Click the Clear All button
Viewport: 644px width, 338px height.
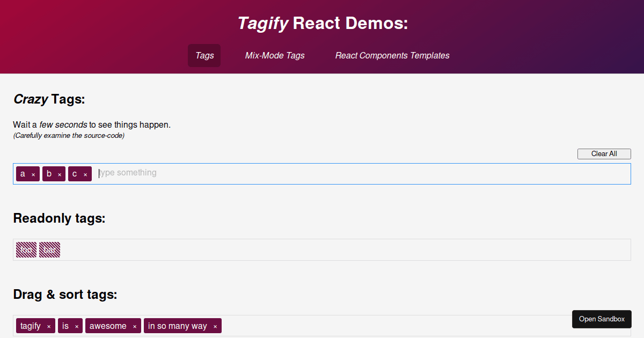(x=604, y=153)
